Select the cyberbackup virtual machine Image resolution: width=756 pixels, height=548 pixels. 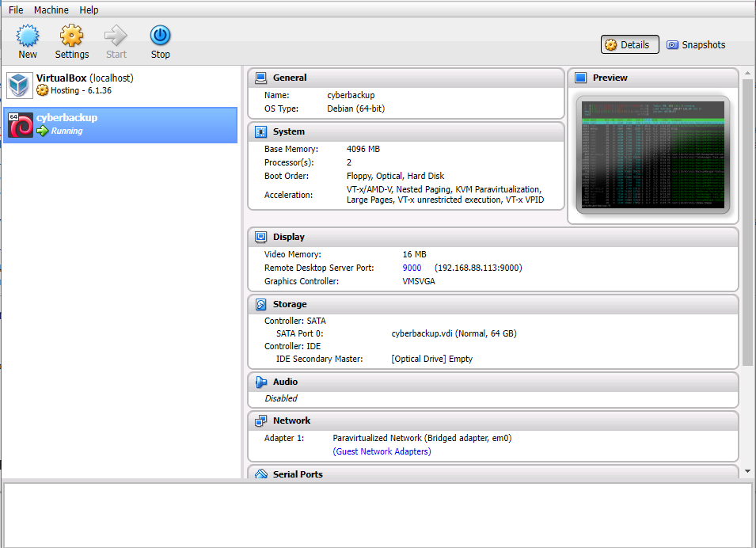(120, 125)
